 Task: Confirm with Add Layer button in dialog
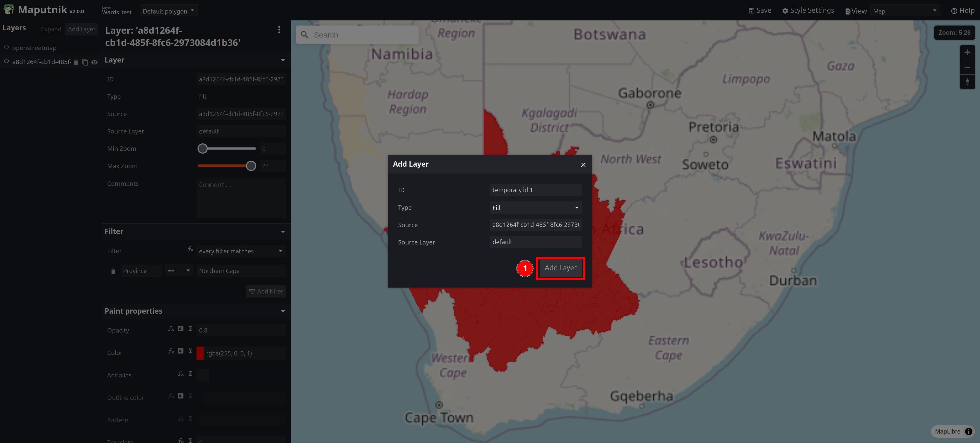click(x=560, y=268)
